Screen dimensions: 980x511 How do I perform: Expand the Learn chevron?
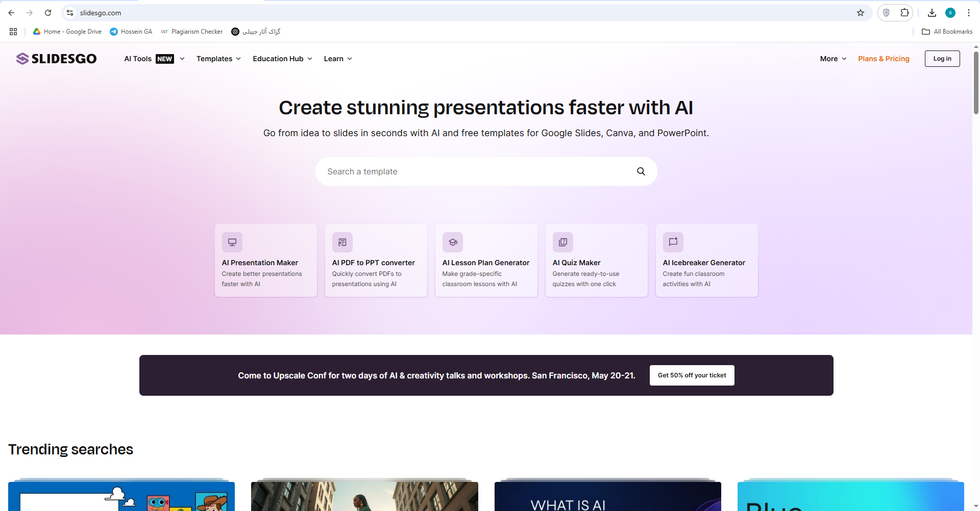click(x=350, y=59)
